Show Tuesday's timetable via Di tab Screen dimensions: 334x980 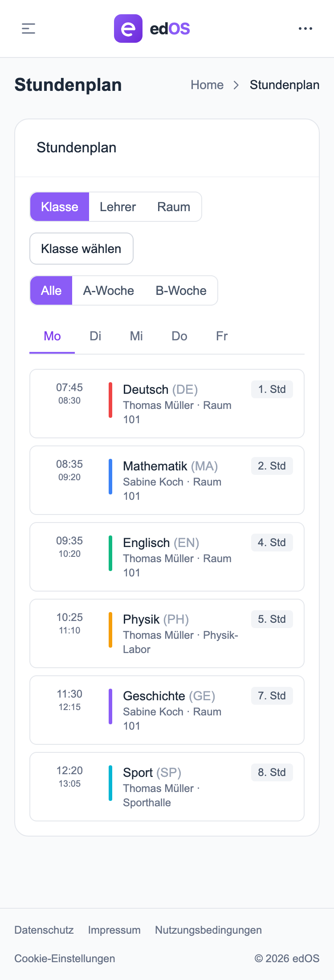point(95,336)
